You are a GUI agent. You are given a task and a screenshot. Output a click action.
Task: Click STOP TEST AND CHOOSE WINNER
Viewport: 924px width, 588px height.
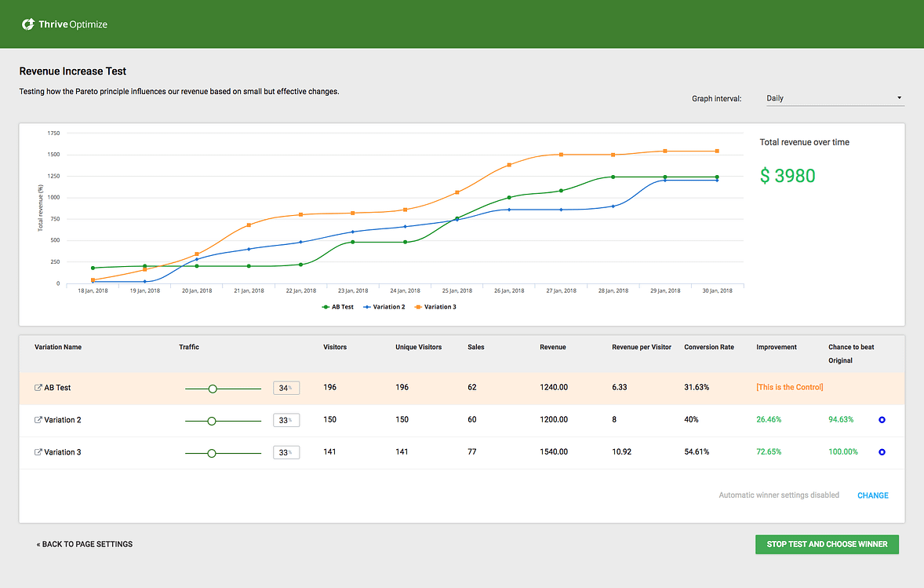[x=827, y=544]
